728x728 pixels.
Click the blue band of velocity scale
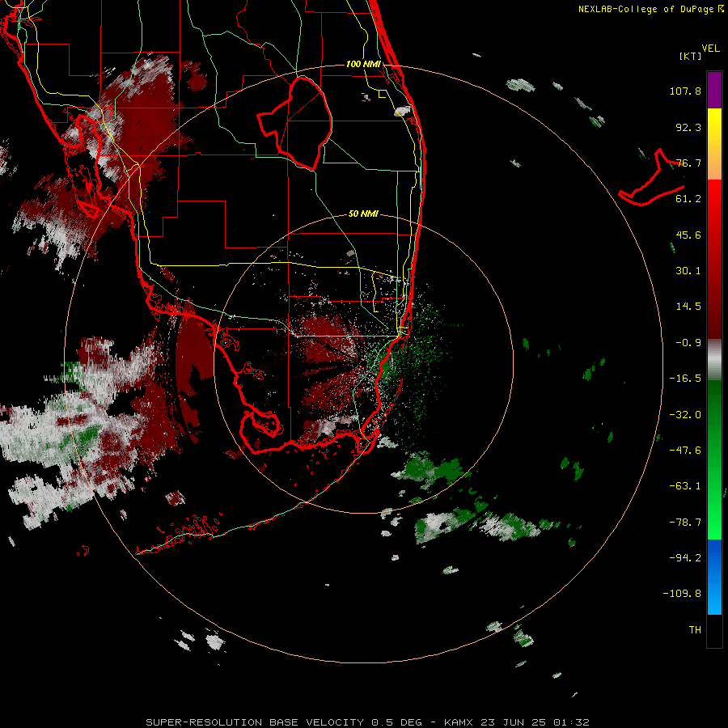coord(714,577)
